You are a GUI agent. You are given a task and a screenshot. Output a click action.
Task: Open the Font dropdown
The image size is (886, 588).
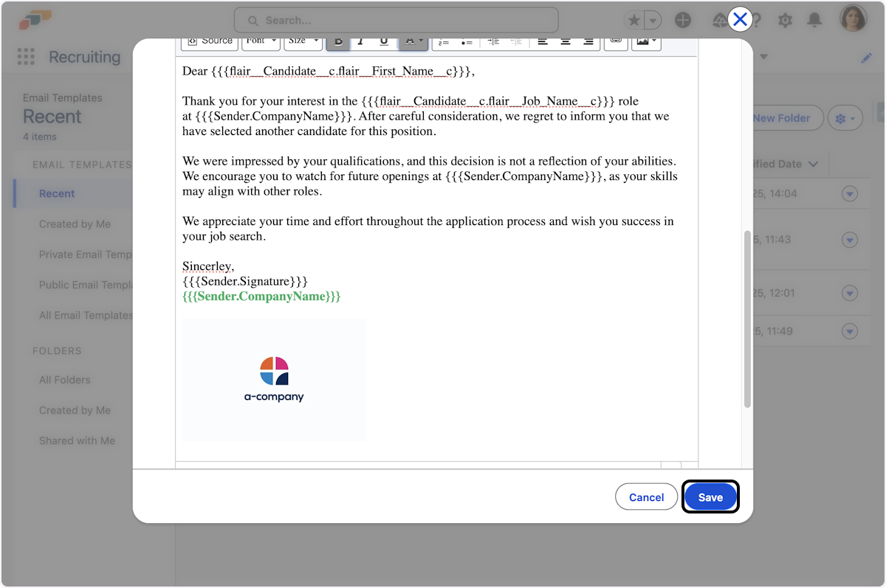(261, 41)
